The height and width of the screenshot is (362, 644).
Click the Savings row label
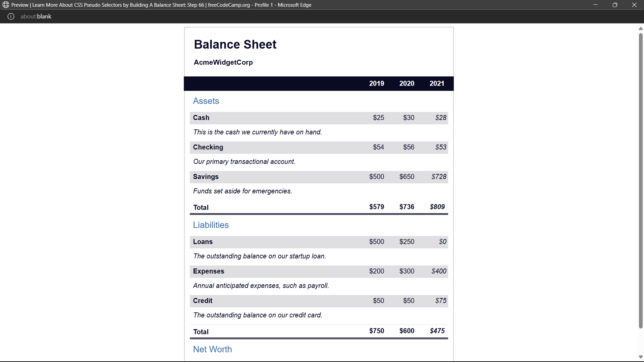coord(206,177)
